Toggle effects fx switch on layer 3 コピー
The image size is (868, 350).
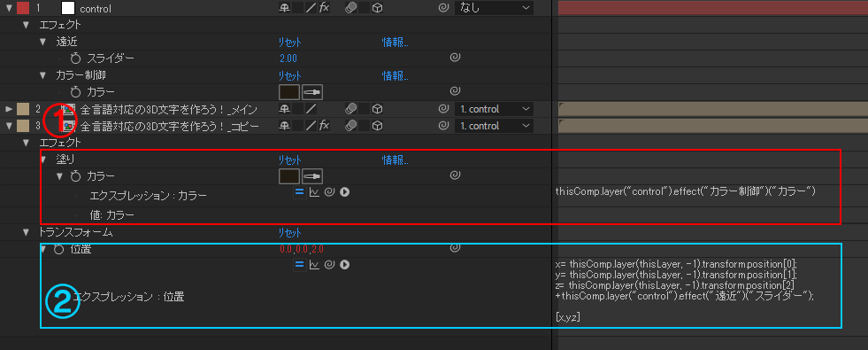(x=324, y=126)
